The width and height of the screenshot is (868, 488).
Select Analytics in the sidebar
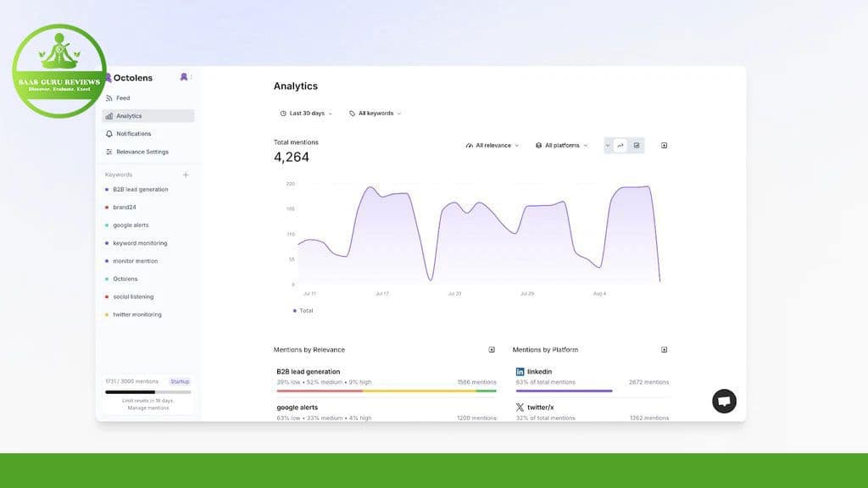(x=147, y=115)
